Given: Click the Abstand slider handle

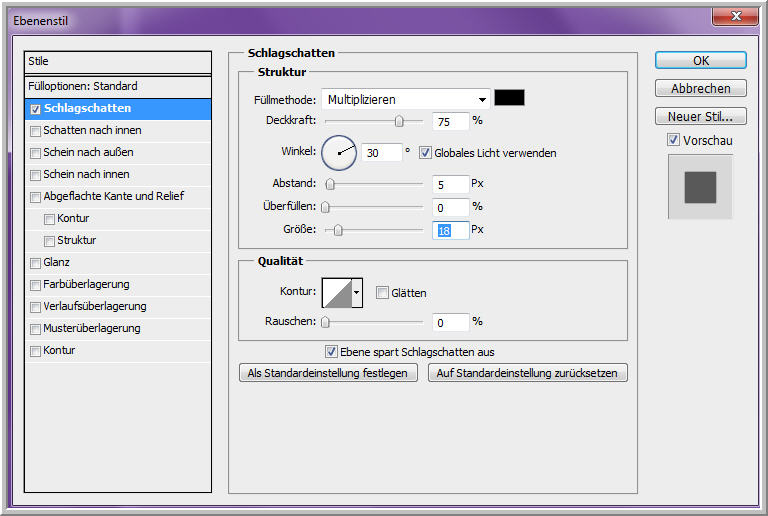Looking at the screenshot, I should point(330,184).
